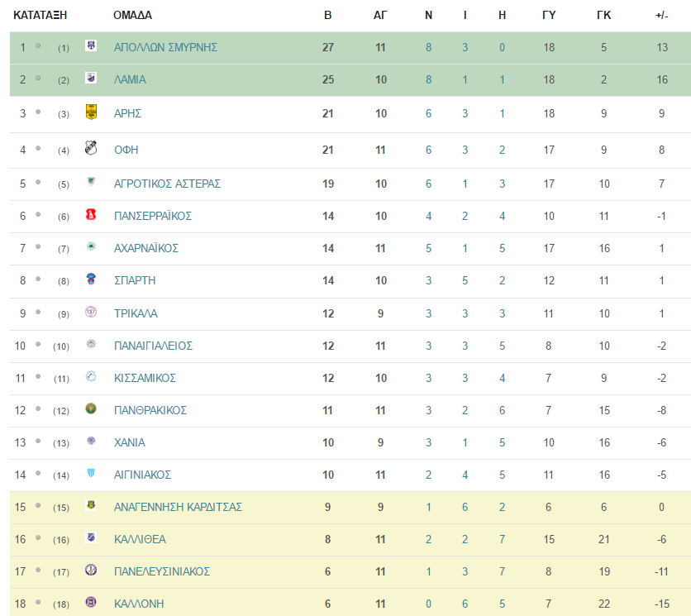Click the ΚΑΛΛΟΝΗ purple crest icon
This screenshot has width=691, height=616.
click(91, 602)
